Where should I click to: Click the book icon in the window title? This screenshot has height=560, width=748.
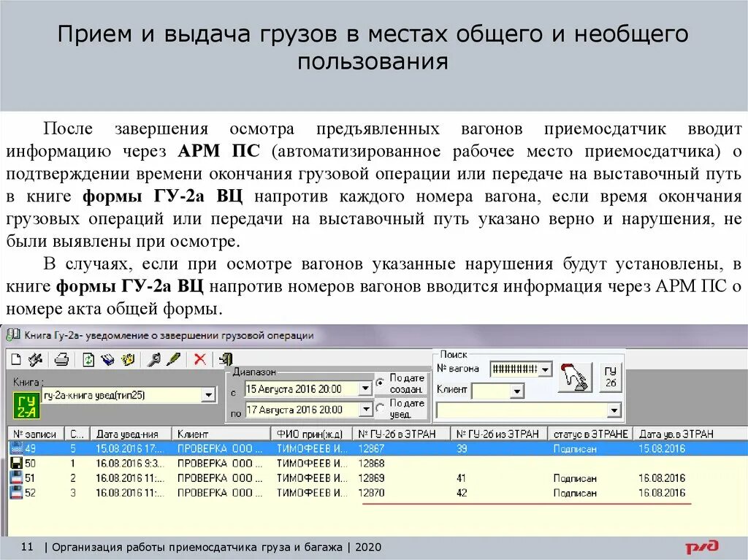pos(13,335)
